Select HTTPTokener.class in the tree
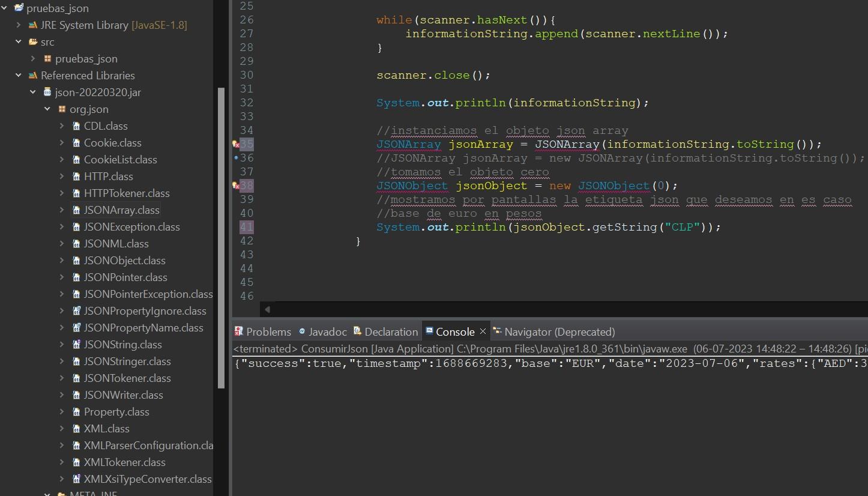868x496 pixels. point(127,193)
